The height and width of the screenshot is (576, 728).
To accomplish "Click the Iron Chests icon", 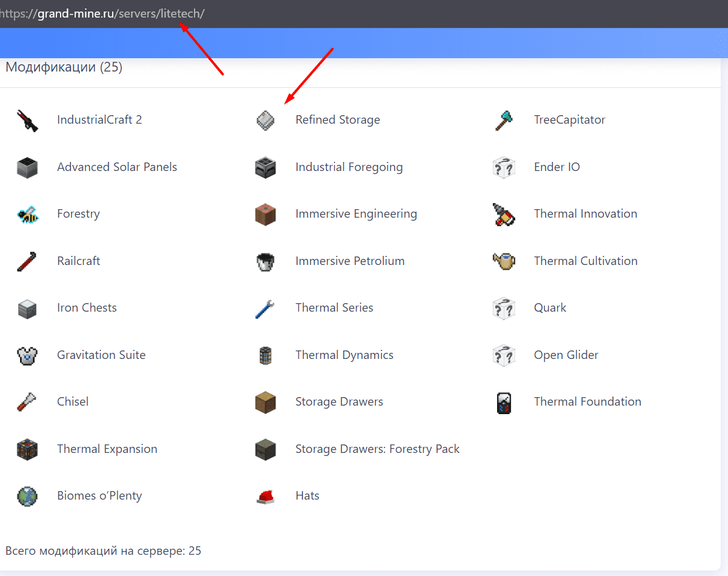I will [27, 308].
